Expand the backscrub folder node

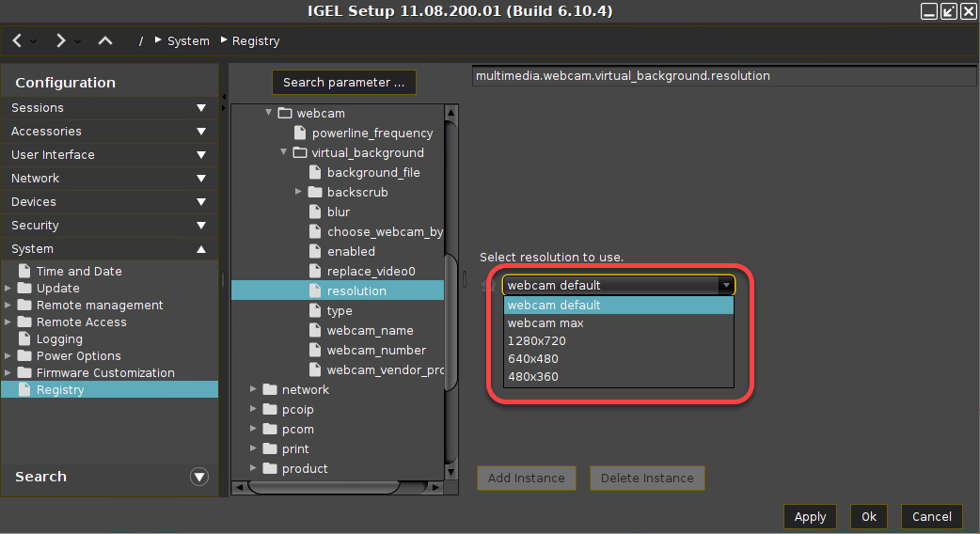[299, 192]
